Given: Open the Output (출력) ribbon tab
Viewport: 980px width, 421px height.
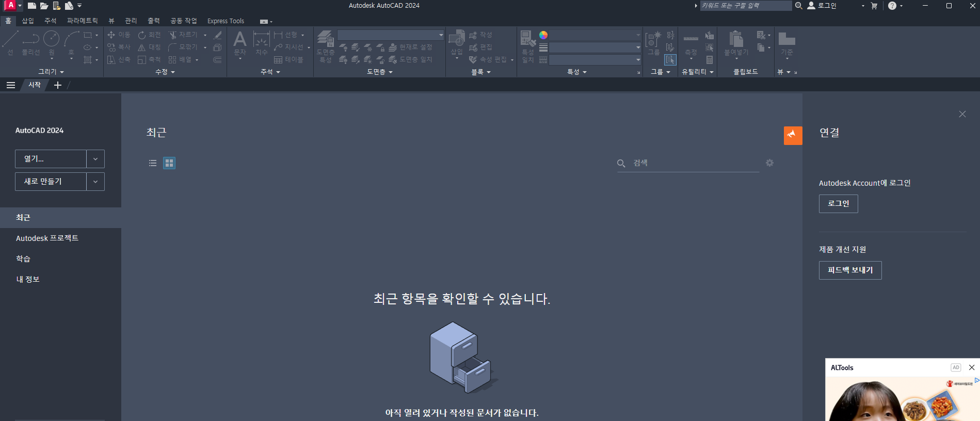Looking at the screenshot, I should tap(154, 21).
